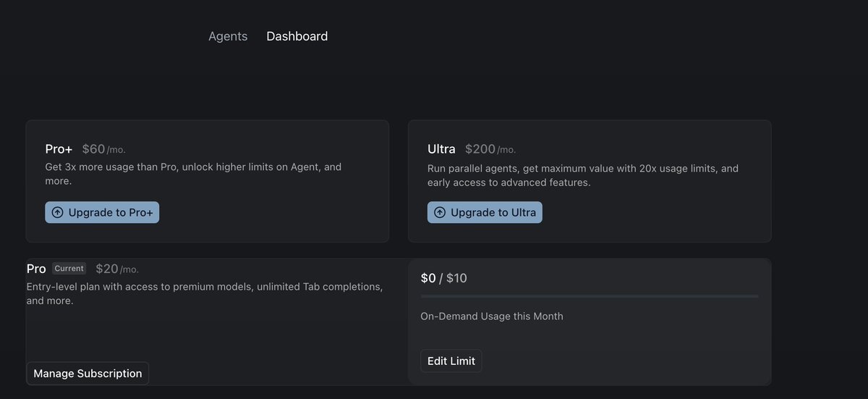Click the $60/mo. price label

pos(103,149)
